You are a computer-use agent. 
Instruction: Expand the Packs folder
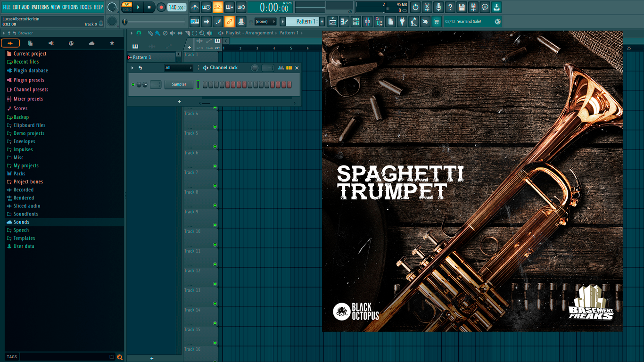(x=19, y=173)
